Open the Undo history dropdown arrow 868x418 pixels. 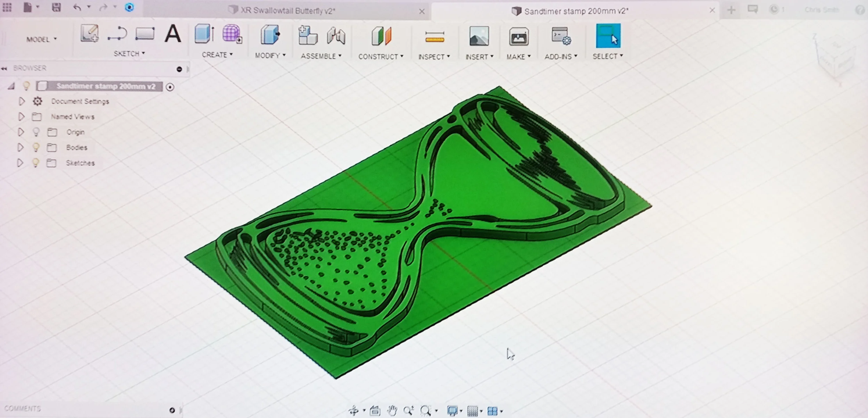pyautogui.click(x=89, y=7)
